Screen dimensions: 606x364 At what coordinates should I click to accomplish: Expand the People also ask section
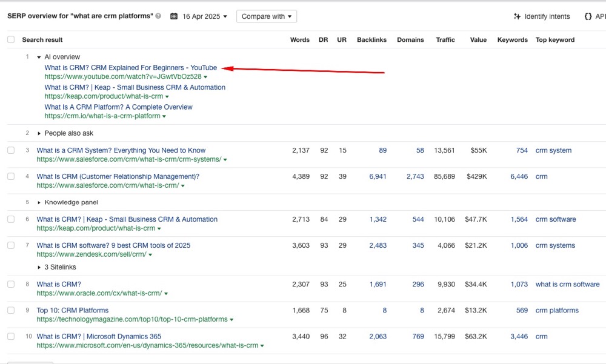39,133
